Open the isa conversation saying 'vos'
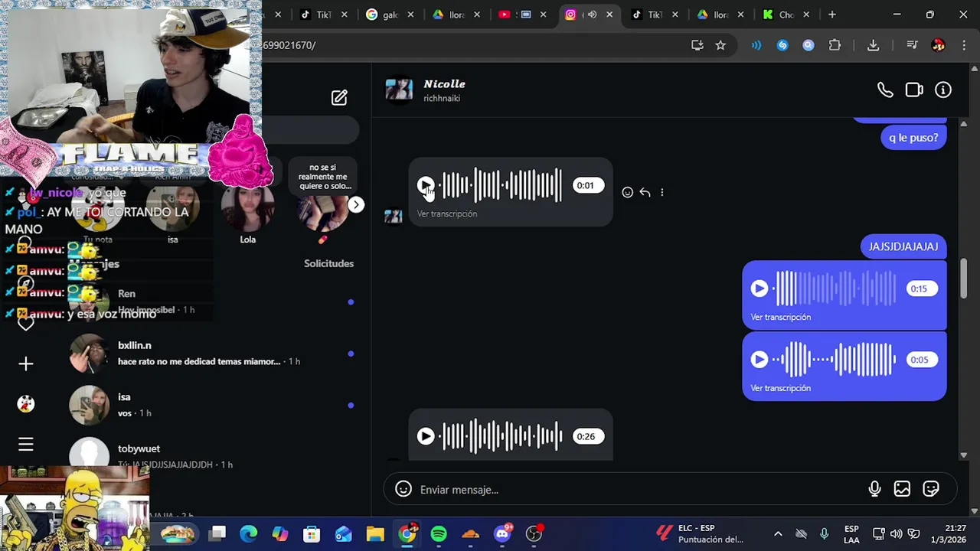 pyautogui.click(x=213, y=405)
